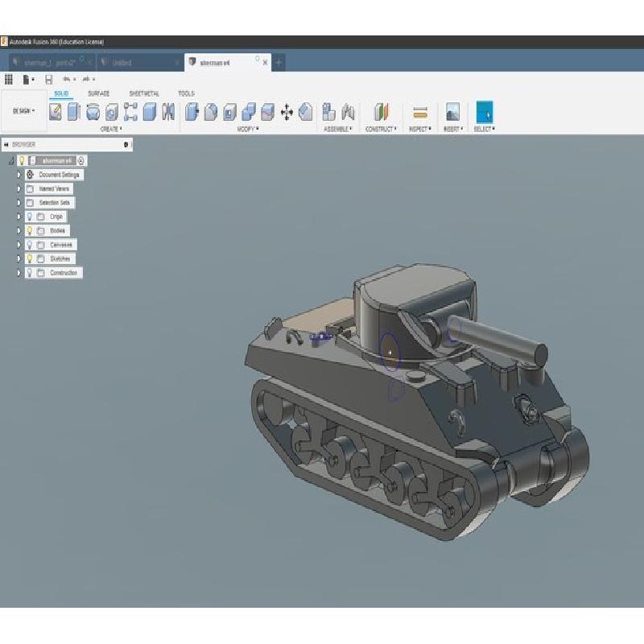The width and height of the screenshot is (644, 644).
Task: Open the MODIFY menu label
Action: tap(248, 129)
